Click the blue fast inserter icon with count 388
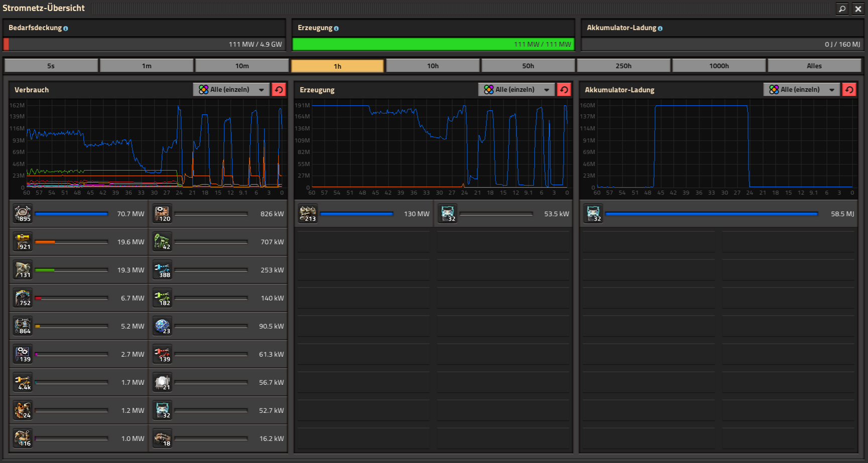Screen dimensions: 868x463 click(162, 270)
